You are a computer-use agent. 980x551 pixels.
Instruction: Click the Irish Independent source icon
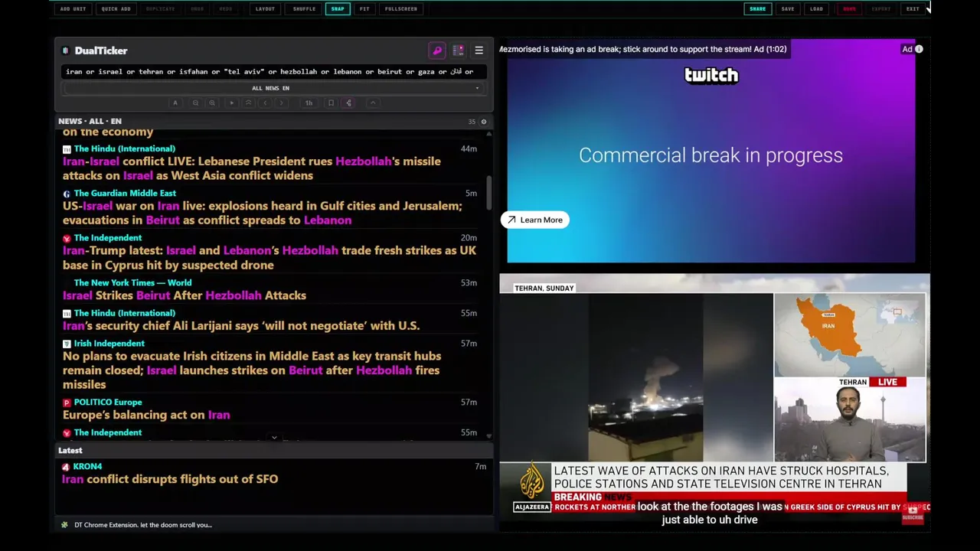(67, 344)
